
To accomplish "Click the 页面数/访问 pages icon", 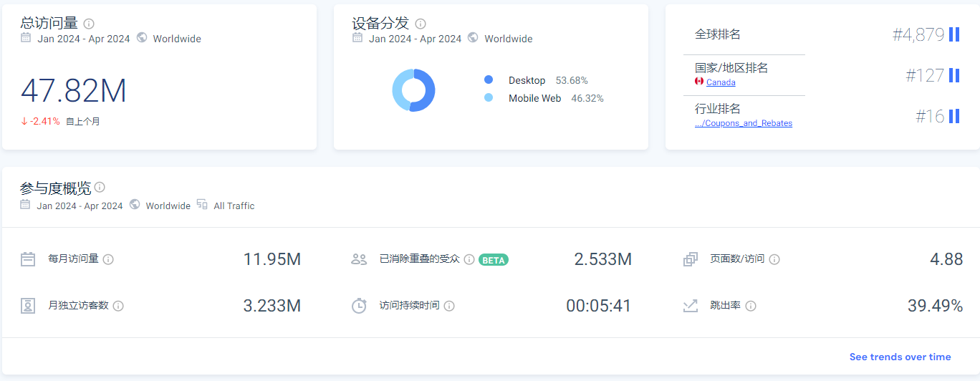I will 691,259.
